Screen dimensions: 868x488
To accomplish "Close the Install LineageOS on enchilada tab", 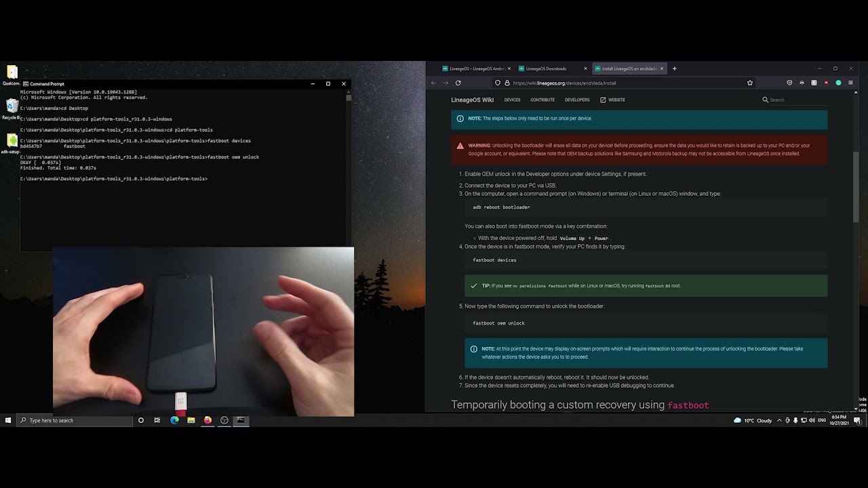I will (x=662, y=68).
